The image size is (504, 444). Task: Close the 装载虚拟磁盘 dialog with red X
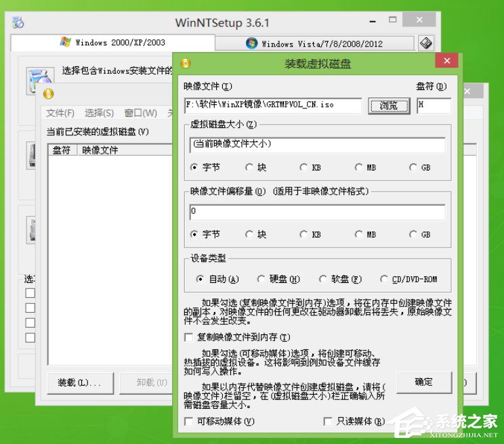(446, 62)
